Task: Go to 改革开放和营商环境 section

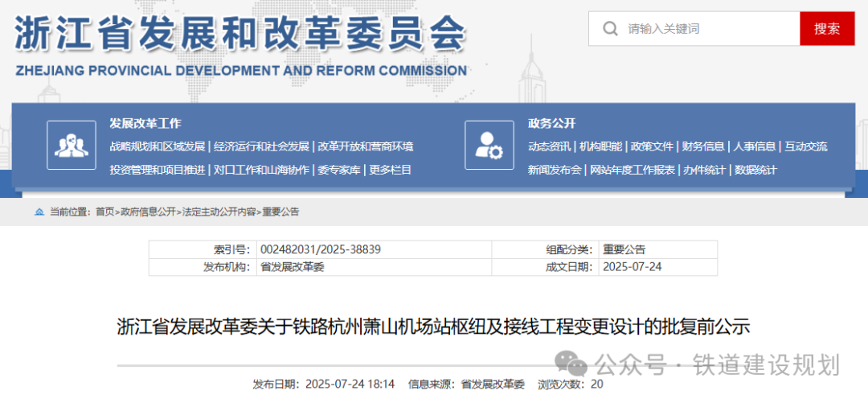Action: click(366, 146)
